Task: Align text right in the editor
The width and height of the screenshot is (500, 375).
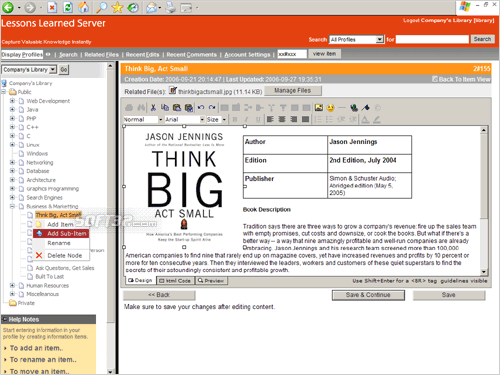Action: pos(294,119)
